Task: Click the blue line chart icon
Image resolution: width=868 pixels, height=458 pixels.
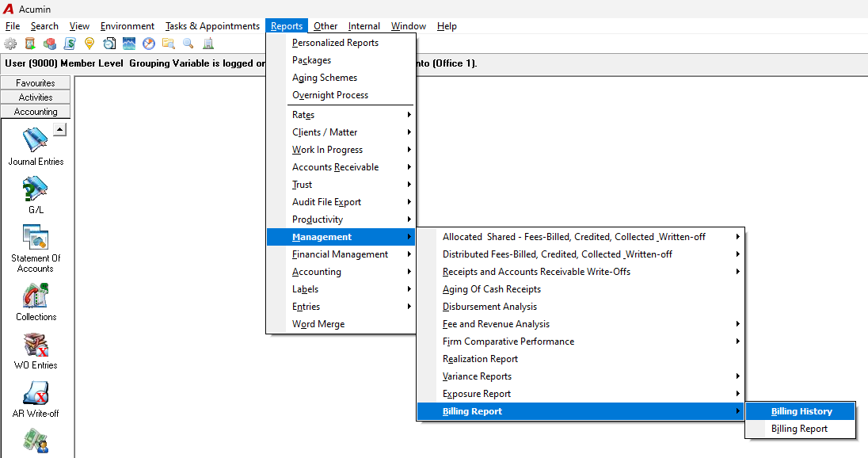Action: click(x=129, y=44)
